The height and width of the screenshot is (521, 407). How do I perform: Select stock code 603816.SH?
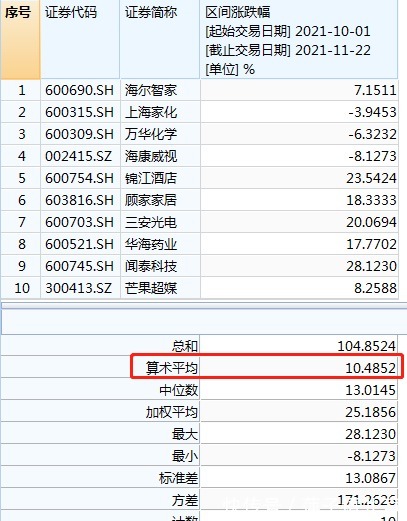pyautogui.click(x=80, y=200)
